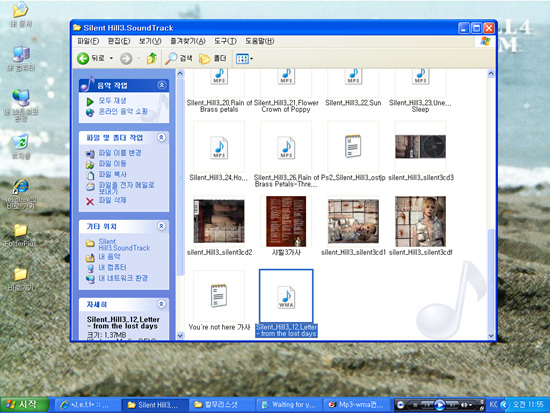Screen dimensions: 550x413
Task: Click the forward navigation arrow
Action: pyautogui.click(x=126, y=59)
